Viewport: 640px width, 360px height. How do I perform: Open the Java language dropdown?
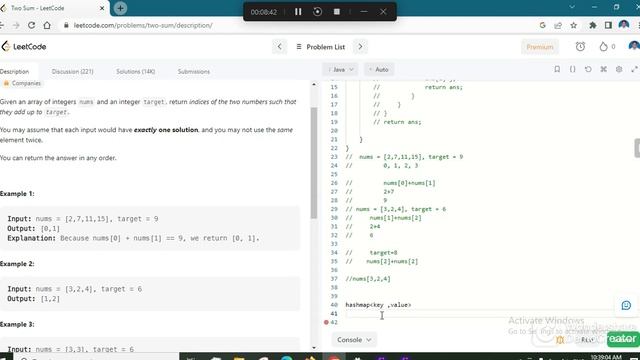340,69
